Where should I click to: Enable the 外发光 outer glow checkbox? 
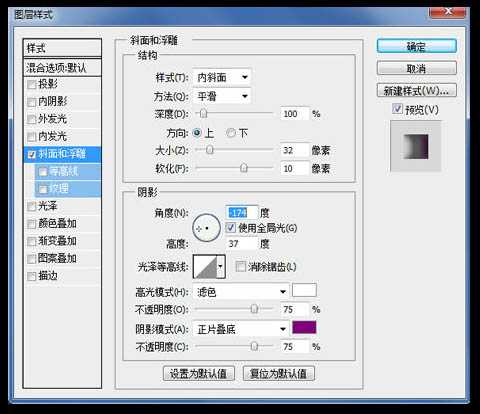tap(32, 119)
